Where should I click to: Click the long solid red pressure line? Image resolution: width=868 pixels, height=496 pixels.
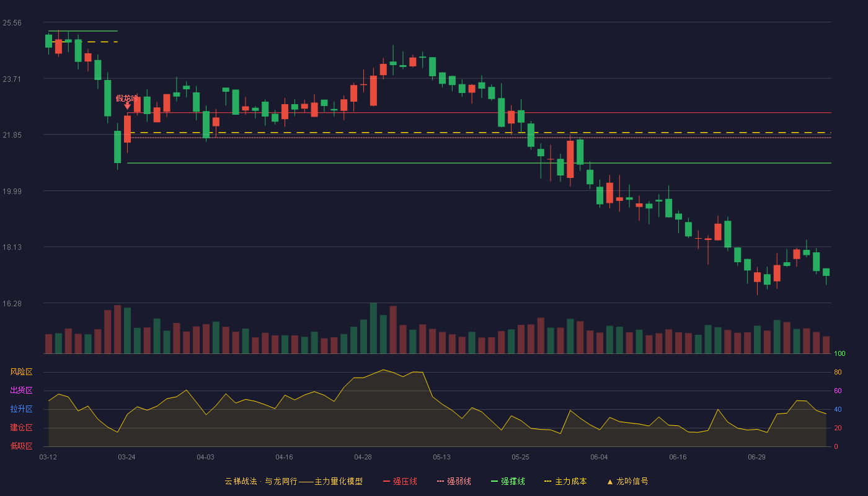pos(479,113)
